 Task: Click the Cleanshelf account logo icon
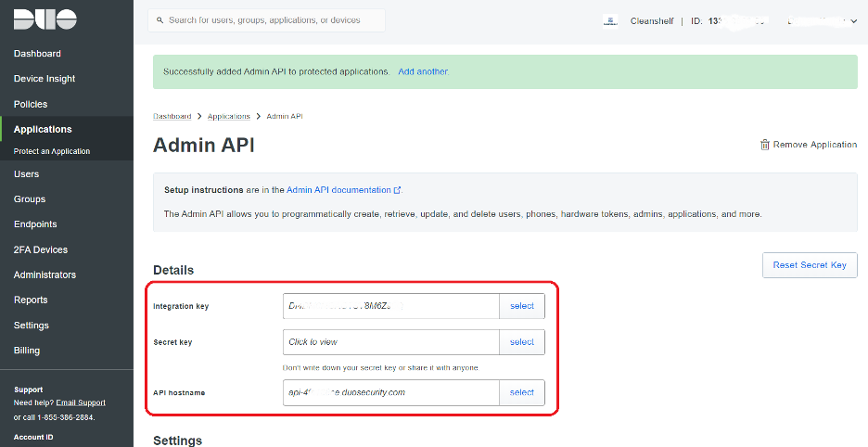(x=610, y=21)
